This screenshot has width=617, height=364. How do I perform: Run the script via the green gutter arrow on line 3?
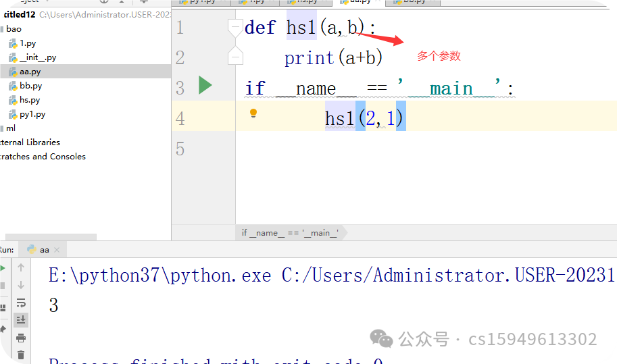[x=205, y=85]
